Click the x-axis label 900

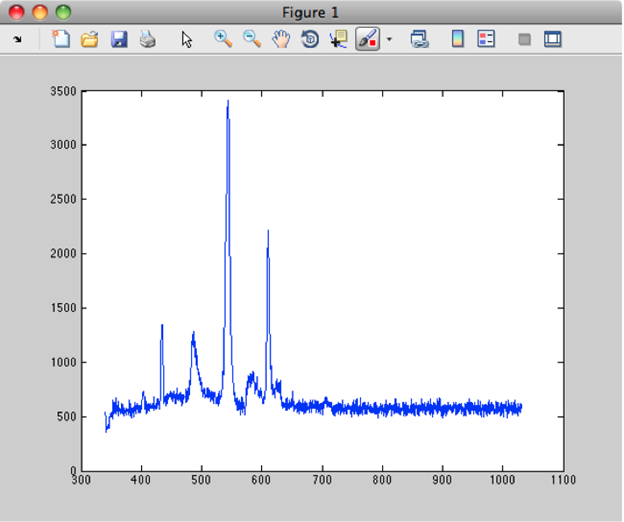(x=442, y=480)
